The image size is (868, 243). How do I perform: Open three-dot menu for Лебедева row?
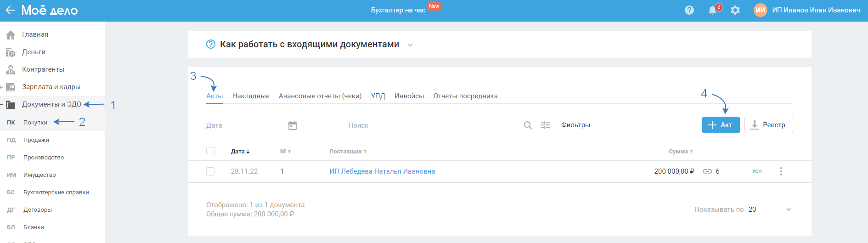(781, 171)
